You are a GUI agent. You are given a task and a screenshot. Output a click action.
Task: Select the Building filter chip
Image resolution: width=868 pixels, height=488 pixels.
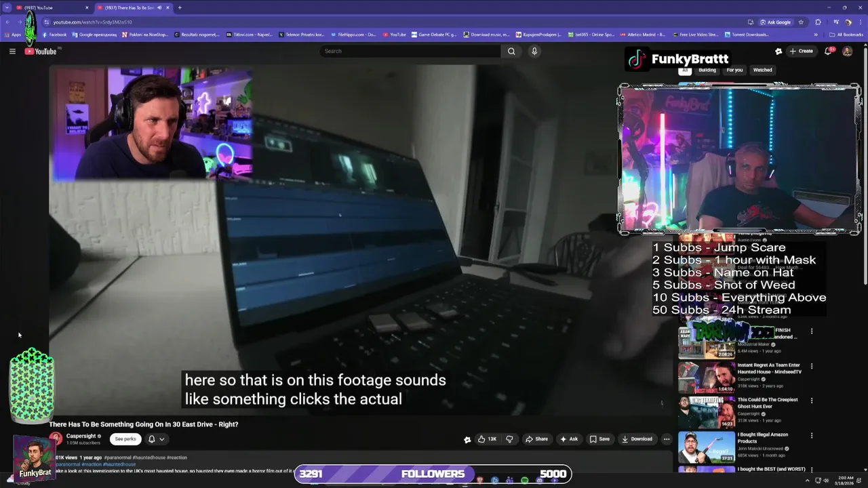pyautogui.click(x=707, y=70)
